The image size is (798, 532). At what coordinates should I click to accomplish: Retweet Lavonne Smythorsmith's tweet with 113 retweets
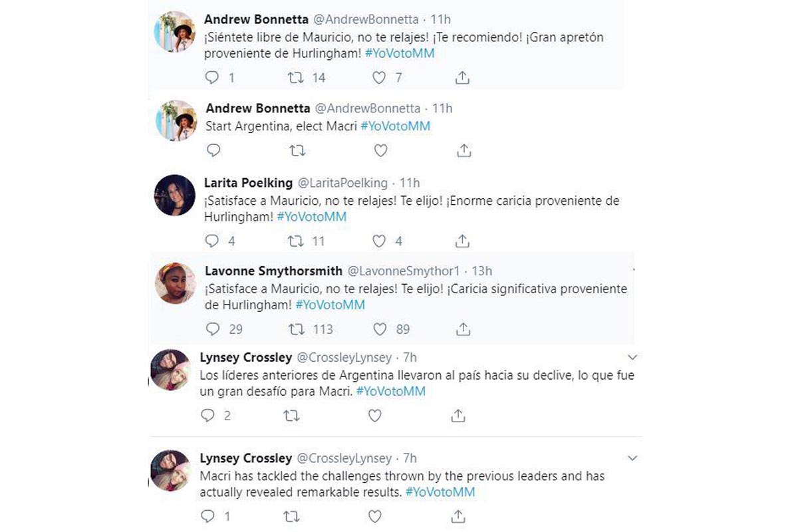pyautogui.click(x=296, y=329)
